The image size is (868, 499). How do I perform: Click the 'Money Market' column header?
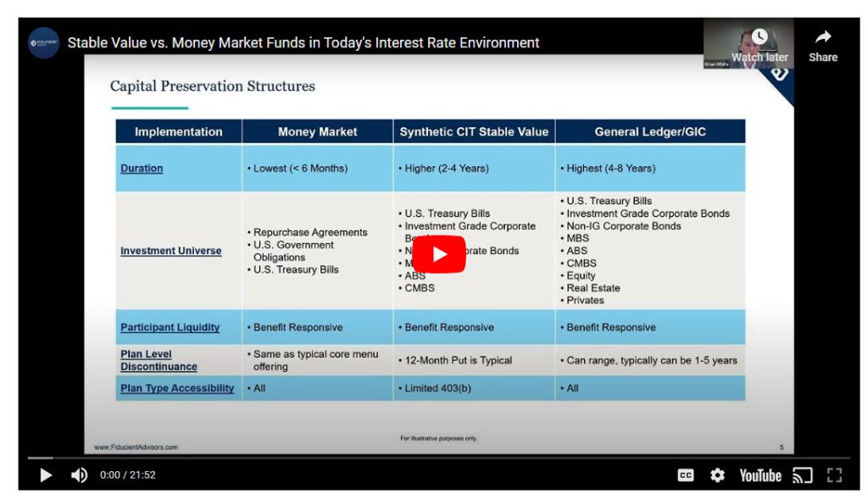tap(318, 131)
